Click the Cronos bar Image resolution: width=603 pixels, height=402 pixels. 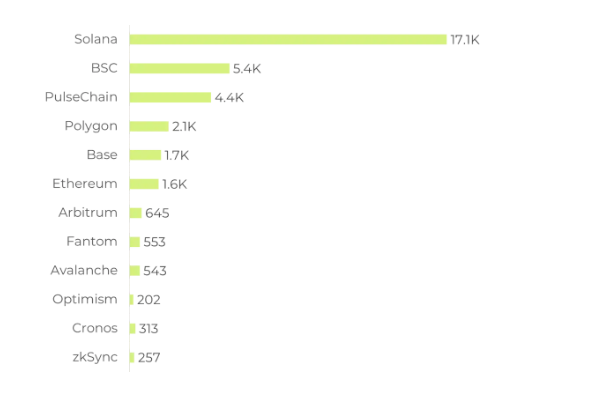[132, 328]
